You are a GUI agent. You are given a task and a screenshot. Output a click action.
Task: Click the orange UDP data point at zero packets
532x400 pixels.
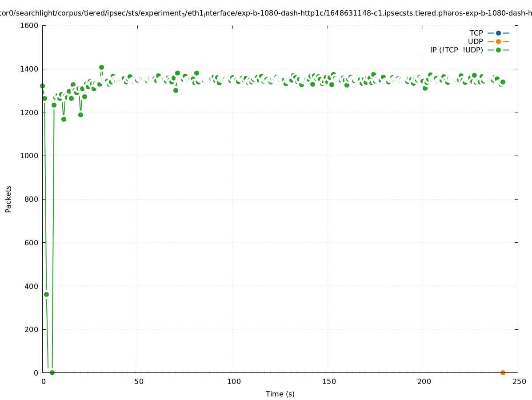503,372
